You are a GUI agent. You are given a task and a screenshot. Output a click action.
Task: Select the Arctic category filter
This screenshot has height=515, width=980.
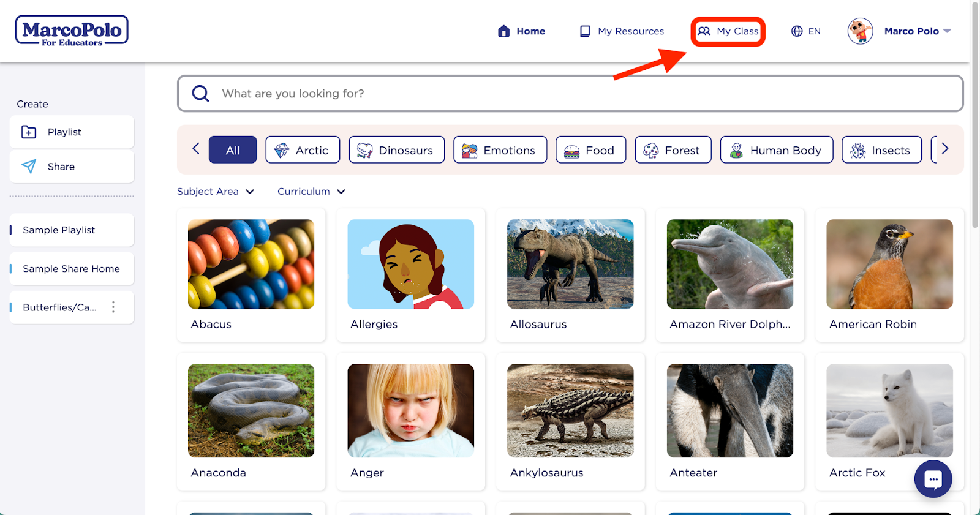(303, 149)
